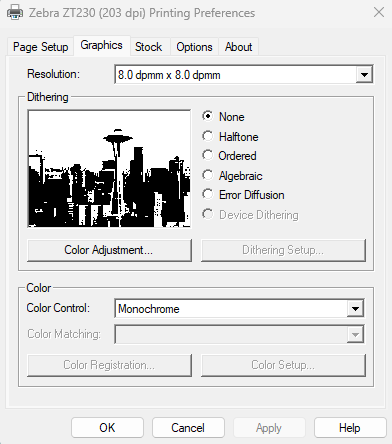Click the Zebra ZT230 window title text
Viewport: 392px width, 444px height.
[142, 13]
